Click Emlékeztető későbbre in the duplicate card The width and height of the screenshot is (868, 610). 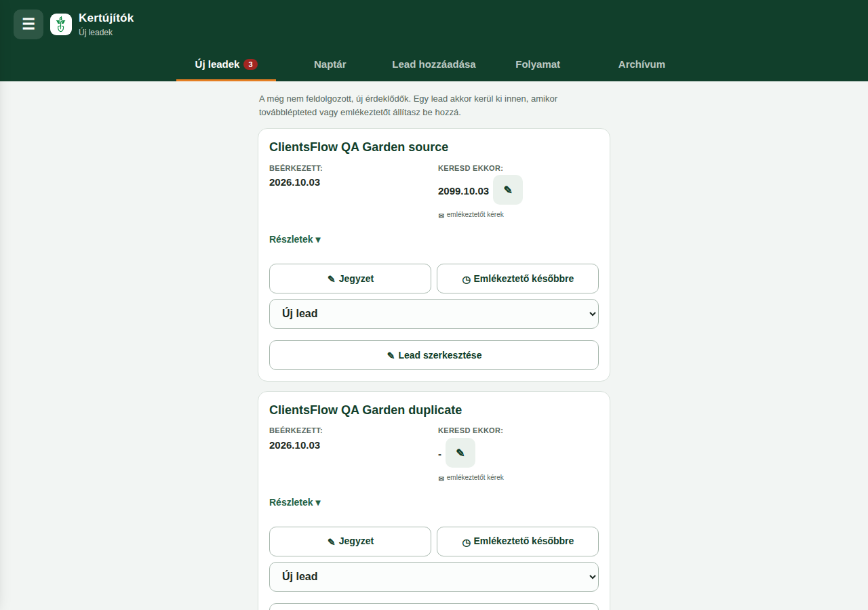(517, 542)
